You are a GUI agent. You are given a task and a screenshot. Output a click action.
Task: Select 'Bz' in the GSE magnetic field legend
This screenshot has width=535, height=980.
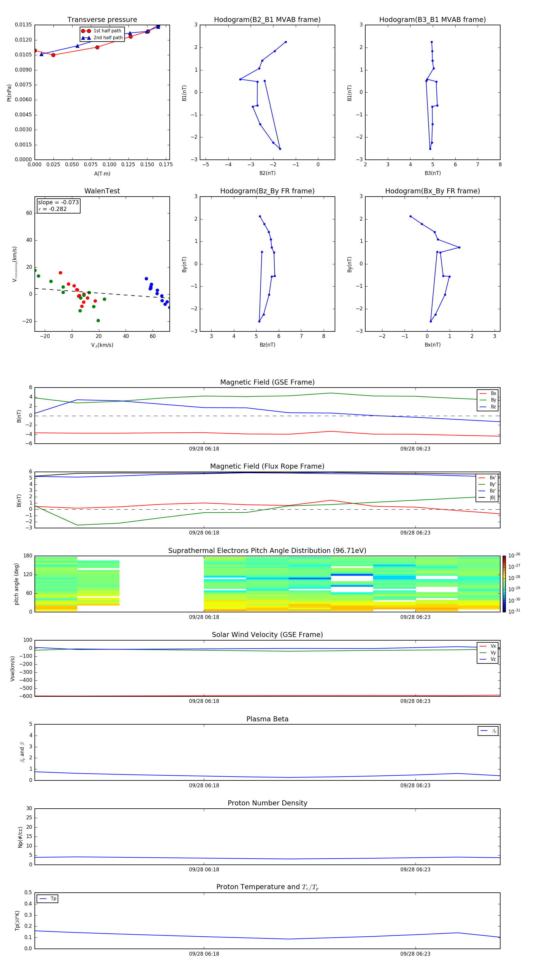tap(488, 407)
